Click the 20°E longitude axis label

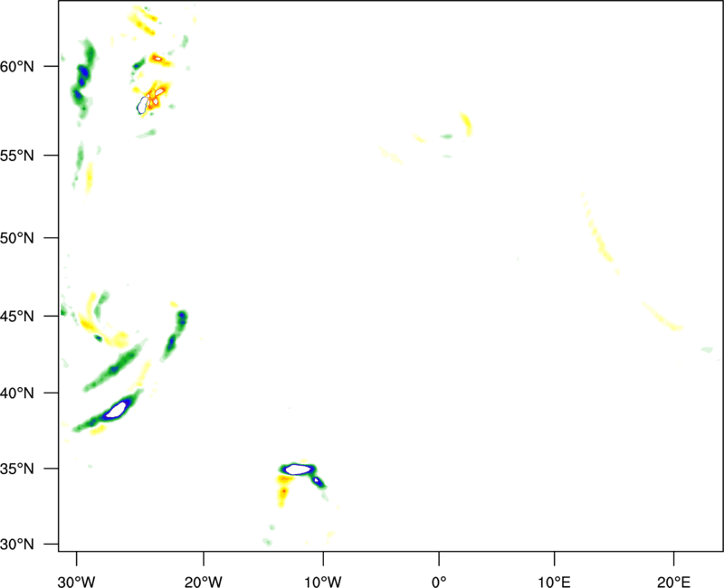click(674, 582)
